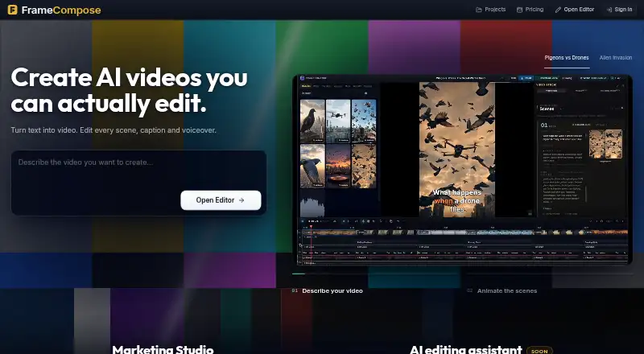Switch to the Pigeons vs Drones tab
The width and height of the screenshot is (644, 354).
[567, 58]
